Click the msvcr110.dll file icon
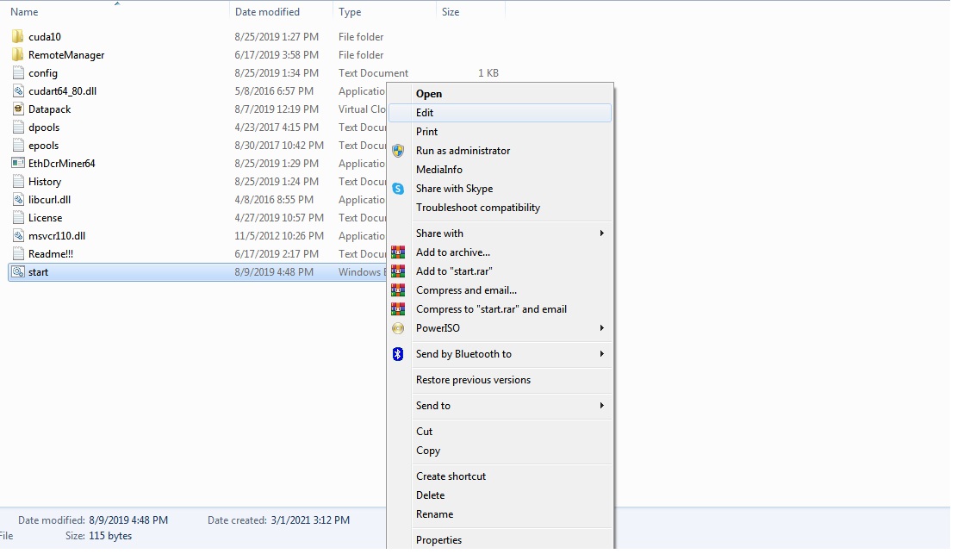The width and height of the screenshot is (970, 560). point(18,236)
